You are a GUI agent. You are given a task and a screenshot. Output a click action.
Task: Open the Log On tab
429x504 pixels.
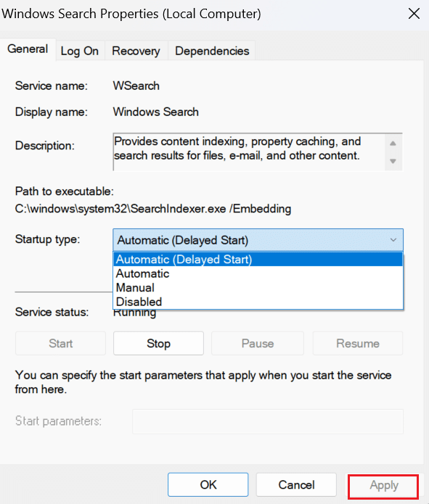(x=80, y=51)
